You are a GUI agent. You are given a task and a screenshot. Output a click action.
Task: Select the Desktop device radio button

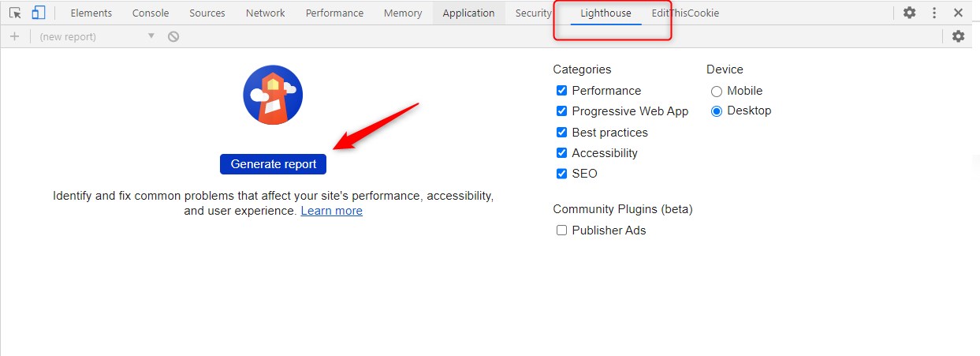coord(717,111)
